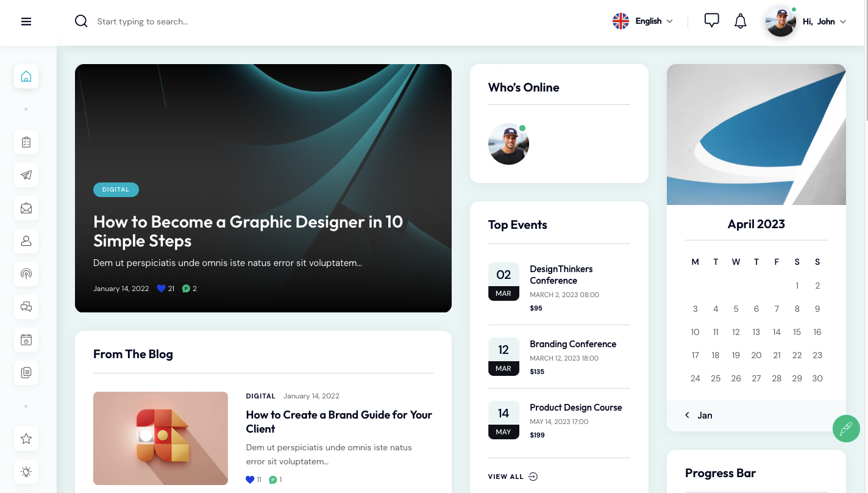Toggle the Favorites star in the sidebar
The image size is (868, 493).
[26, 438]
